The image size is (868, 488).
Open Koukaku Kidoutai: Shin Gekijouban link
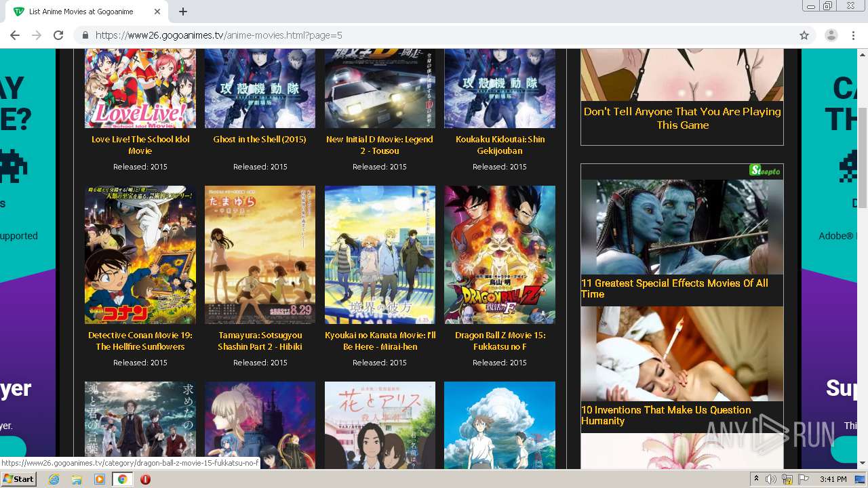click(500, 145)
